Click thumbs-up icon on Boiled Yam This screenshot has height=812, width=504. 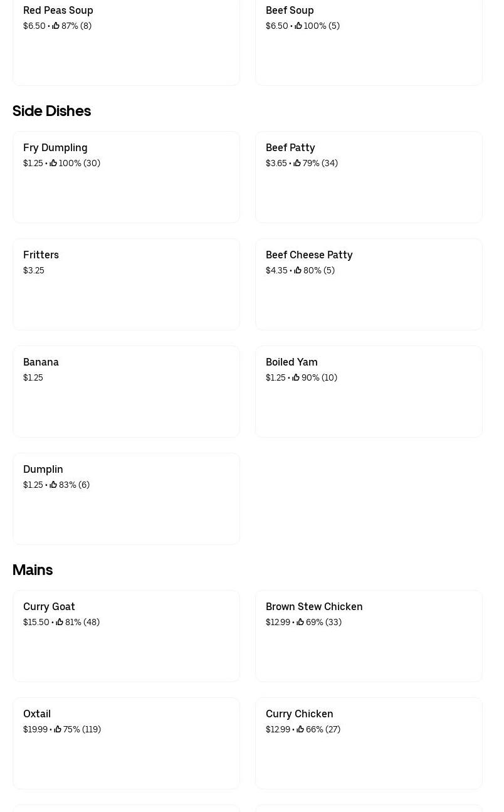(296, 377)
